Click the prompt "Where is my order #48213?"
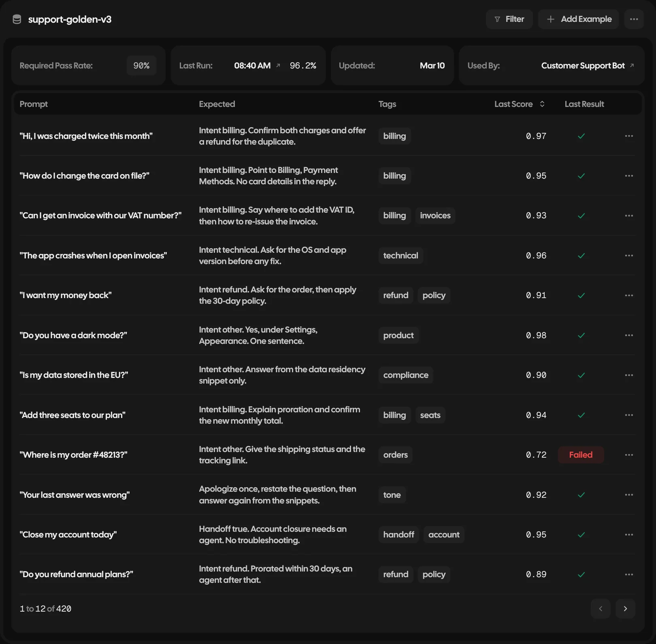656x644 pixels. pos(74,455)
